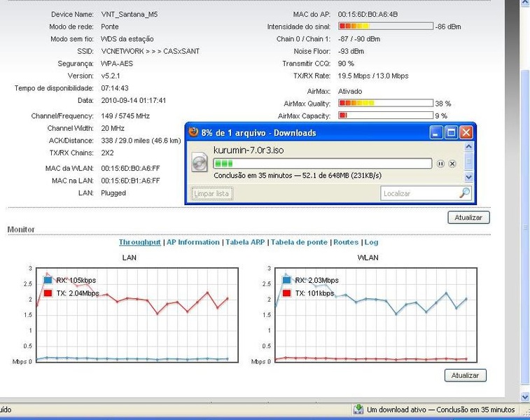Click the AirMax Quality bar
This screenshot has height=420, width=530.
(386, 103)
